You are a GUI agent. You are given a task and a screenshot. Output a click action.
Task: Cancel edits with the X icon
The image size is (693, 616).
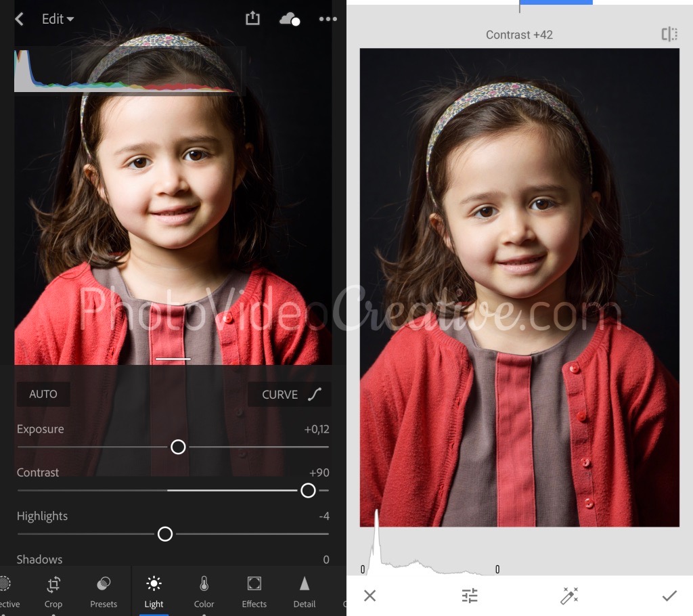pyautogui.click(x=370, y=596)
